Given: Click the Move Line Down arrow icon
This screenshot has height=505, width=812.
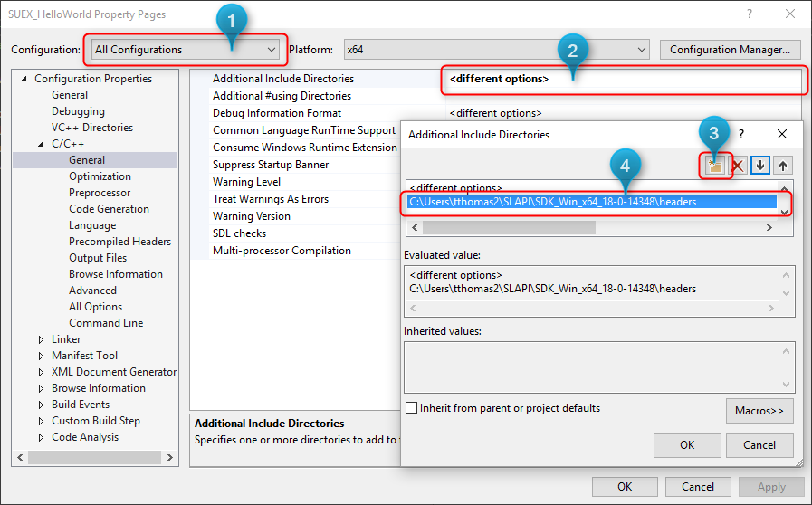Looking at the screenshot, I should [x=760, y=166].
